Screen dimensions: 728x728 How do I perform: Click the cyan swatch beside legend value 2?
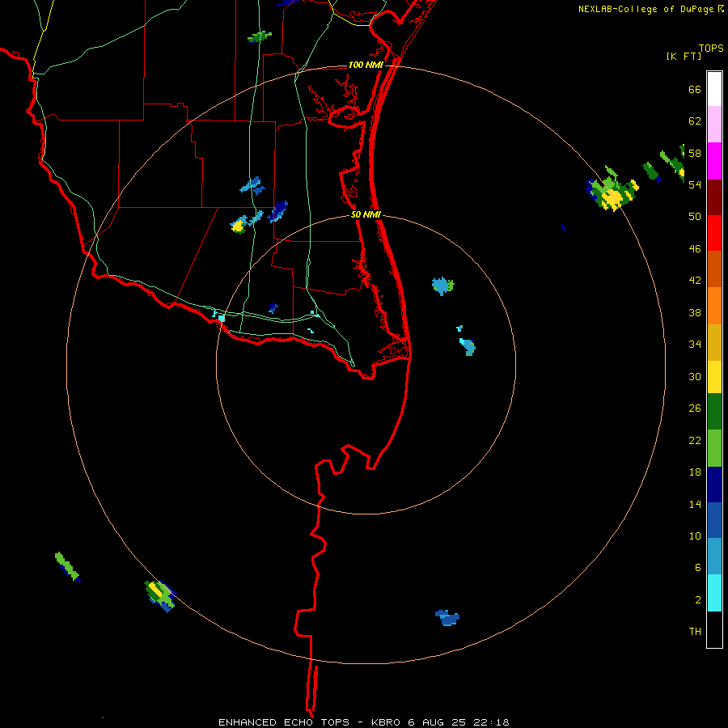click(714, 593)
